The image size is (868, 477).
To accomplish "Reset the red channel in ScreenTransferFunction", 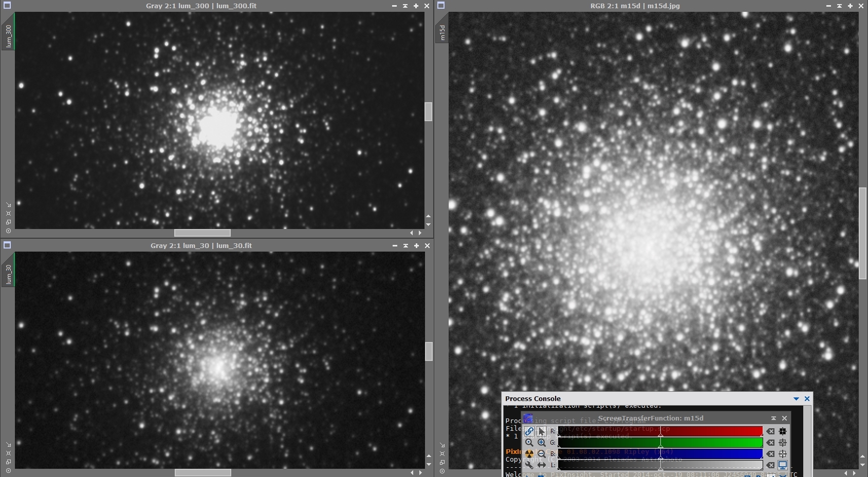I will 770,431.
